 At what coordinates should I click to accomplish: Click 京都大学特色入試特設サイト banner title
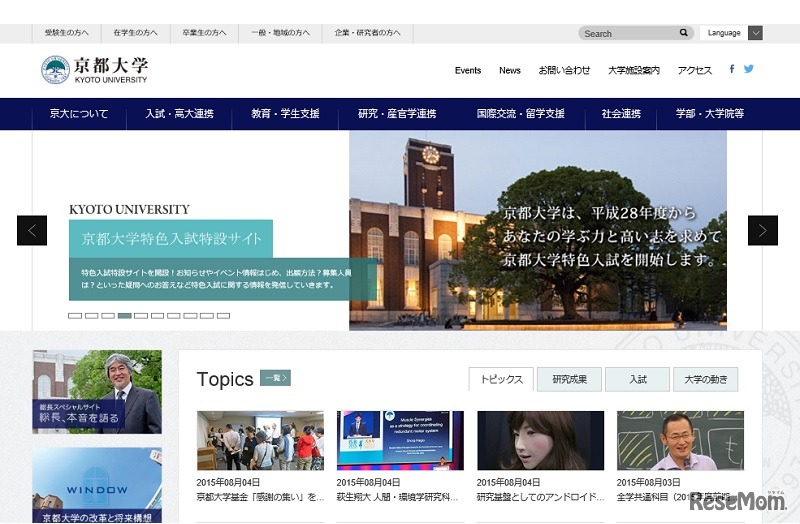[x=171, y=239]
